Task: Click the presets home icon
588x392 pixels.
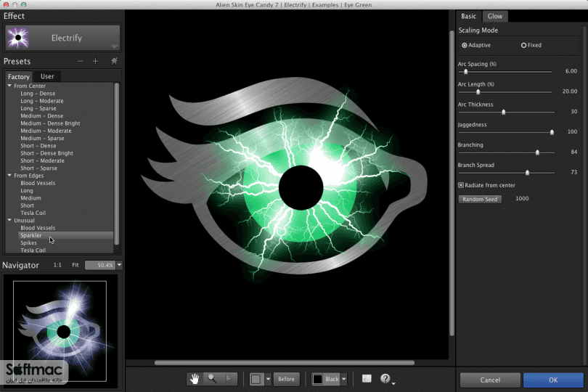Action: point(114,61)
